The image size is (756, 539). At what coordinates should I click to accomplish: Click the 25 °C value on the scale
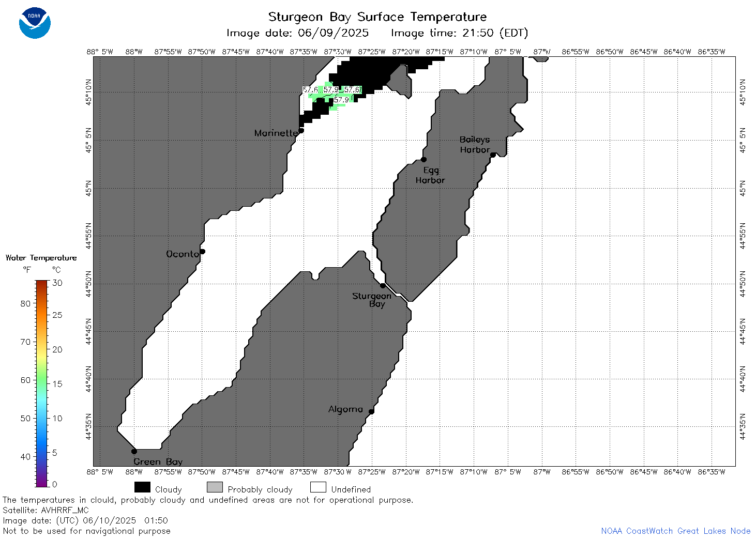[x=57, y=315]
